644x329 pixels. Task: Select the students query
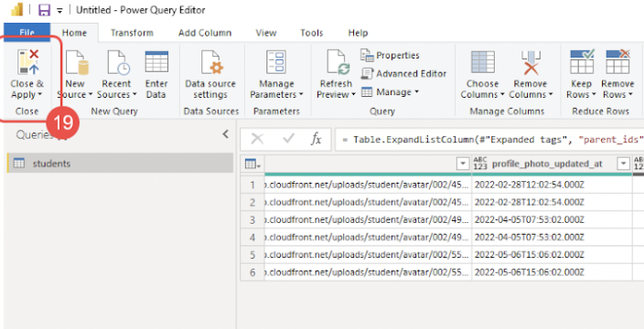(120, 164)
